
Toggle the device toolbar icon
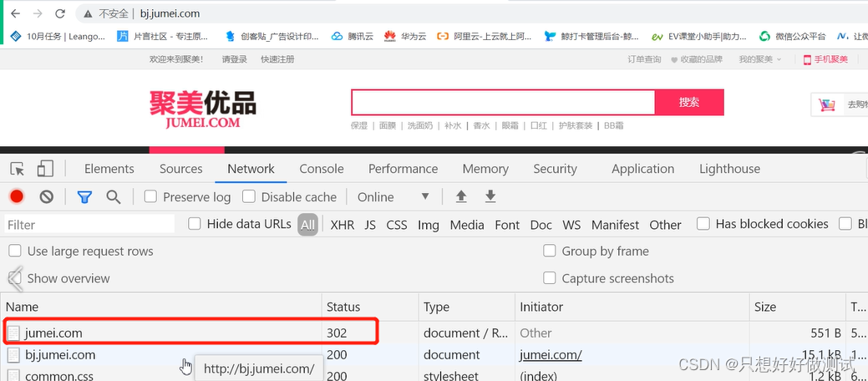45,169
